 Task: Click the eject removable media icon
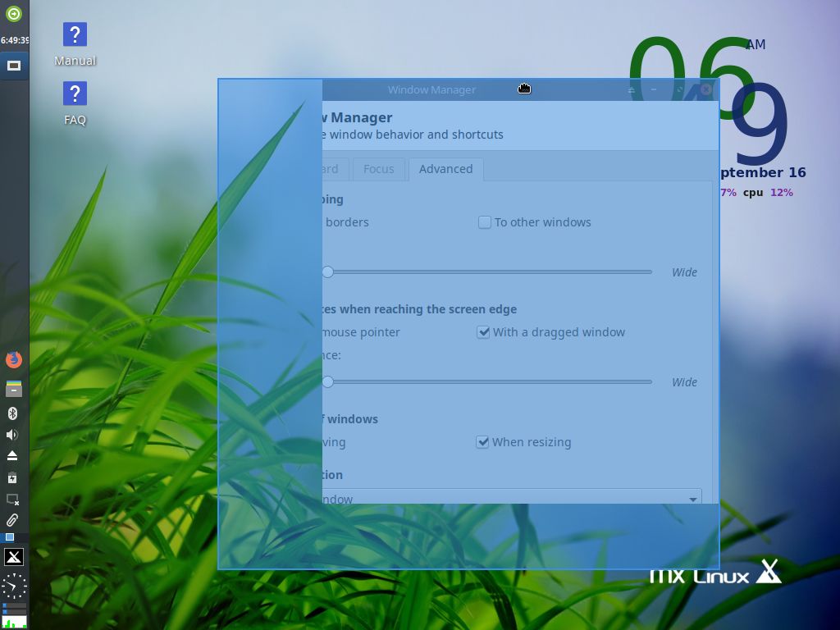13,456
